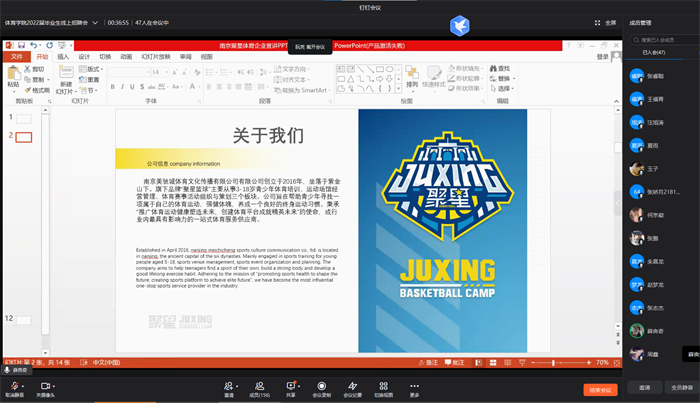Screen dimensions: 700x403
Task: Toggle Bold formatting in the ribbon
Action: pos(112,87)
